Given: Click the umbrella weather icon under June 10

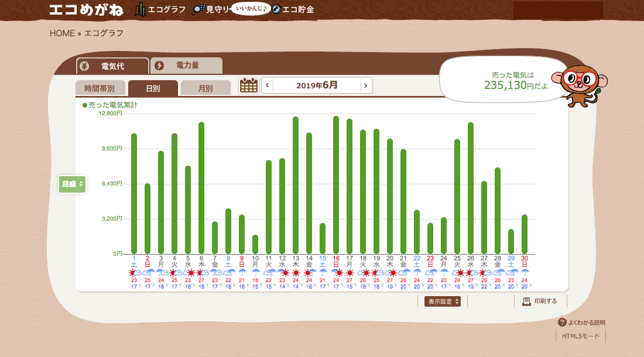Looking at the screenshot, I should tap(255, 273).
